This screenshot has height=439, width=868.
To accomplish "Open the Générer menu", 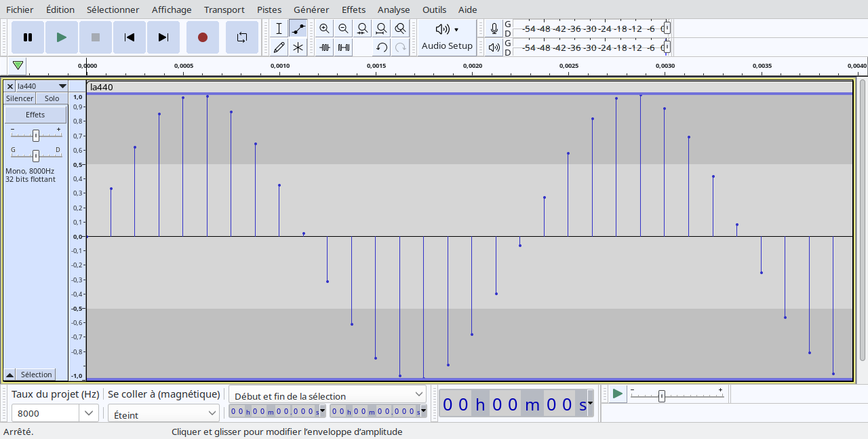I will [x=311, y=9].
